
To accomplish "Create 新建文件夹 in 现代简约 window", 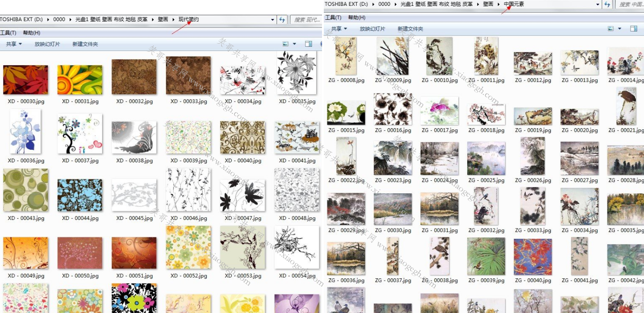I will point(85,44).
